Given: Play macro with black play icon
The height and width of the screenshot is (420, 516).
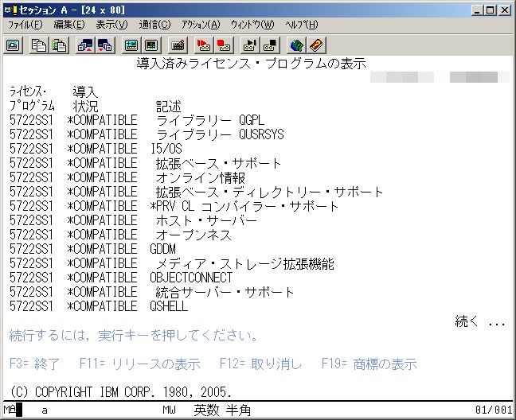Looking at the screenshot, I should pyautogui.click(x=250, y=45).
